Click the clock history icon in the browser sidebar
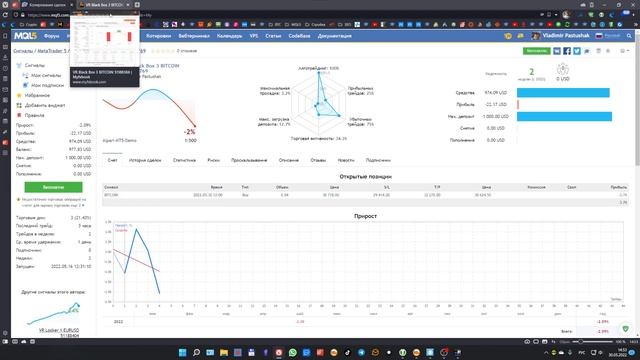This screenshot has width=640, height=360. (x=5, y=69)
